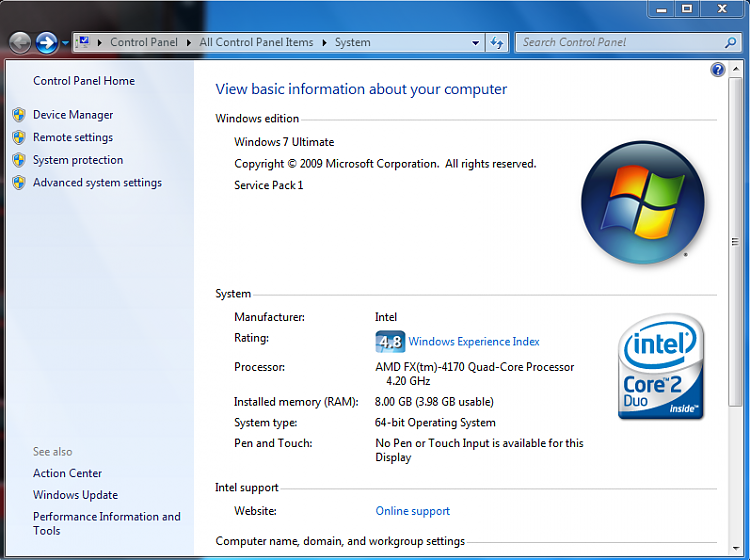Click the Manufacturer value Intel
Image resolution: width=750 pixels, height=560 pixels.
[386, 317]
